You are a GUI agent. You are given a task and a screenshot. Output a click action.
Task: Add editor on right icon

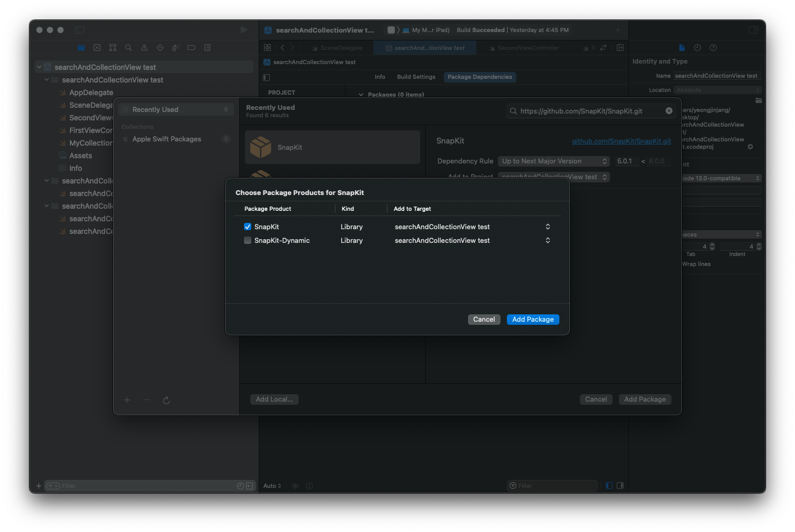pyautogui.click(x=620, y=47)
